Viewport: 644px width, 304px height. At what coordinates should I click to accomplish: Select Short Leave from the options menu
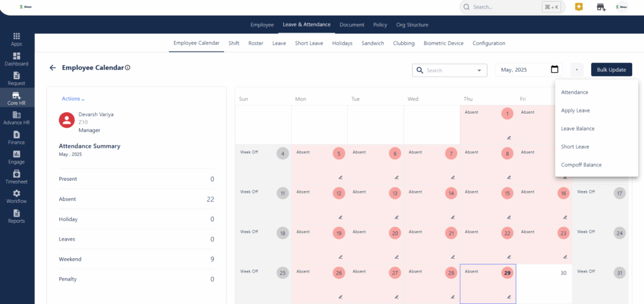(x=596, y=146)
